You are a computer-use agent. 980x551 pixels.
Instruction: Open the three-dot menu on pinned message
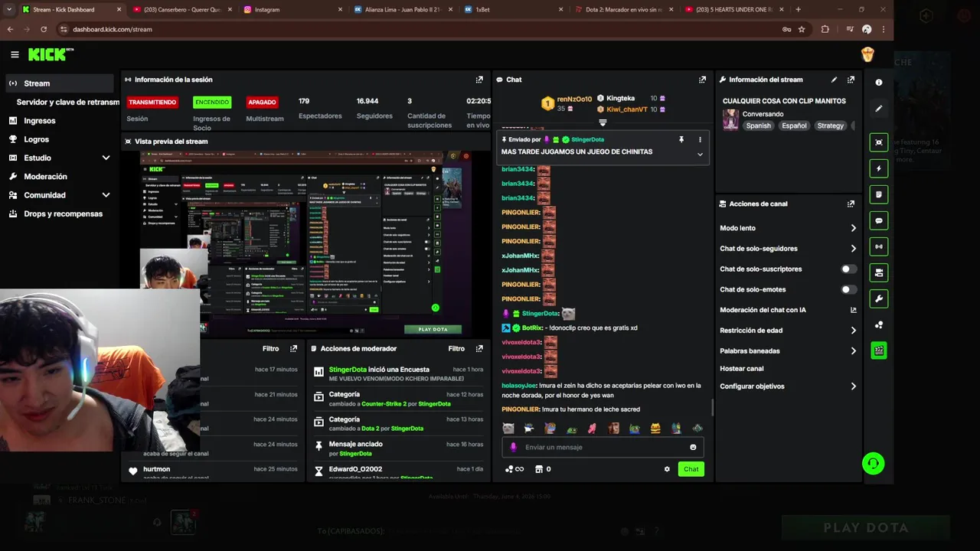pos(699,140)
